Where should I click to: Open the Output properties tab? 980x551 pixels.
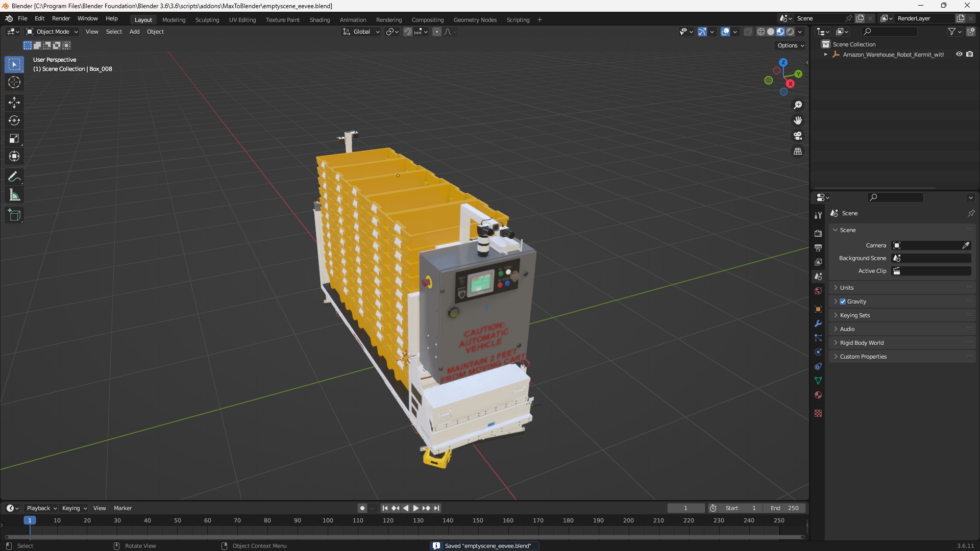tap(818, 247)
